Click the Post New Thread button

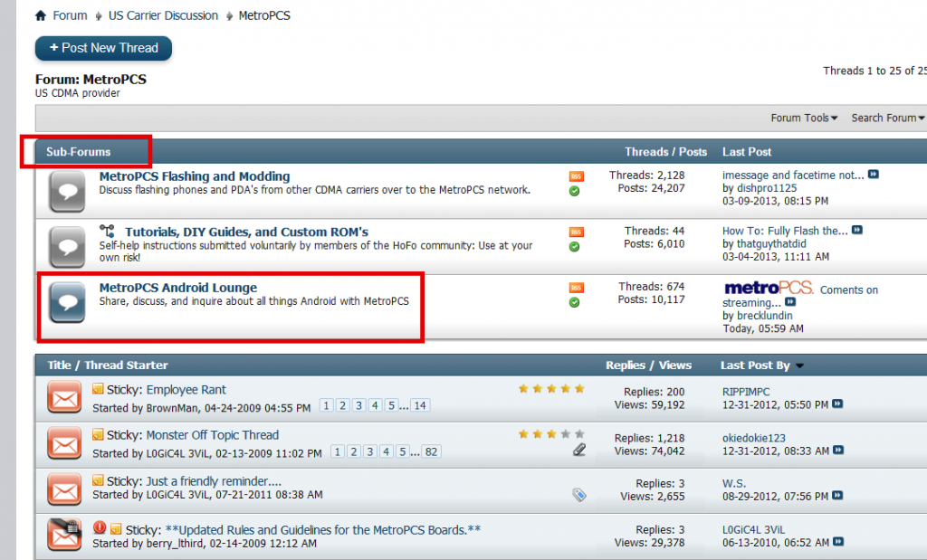(x=103, y=49)
